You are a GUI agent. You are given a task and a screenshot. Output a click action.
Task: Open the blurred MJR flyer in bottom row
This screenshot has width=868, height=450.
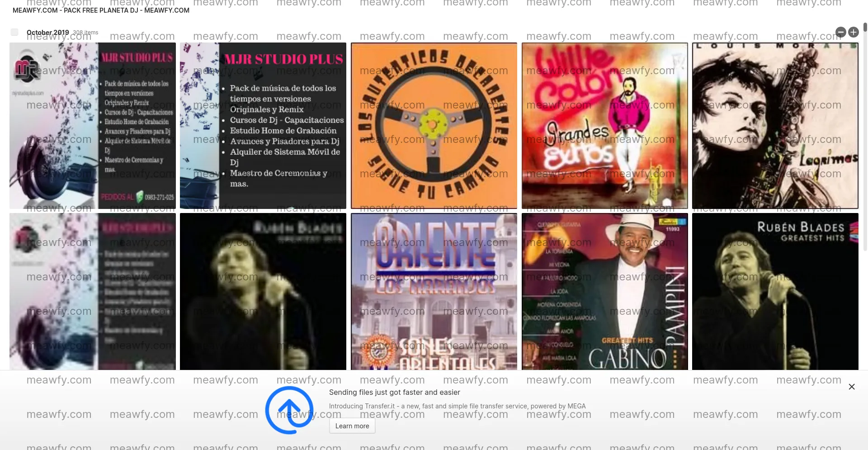pyautogui.click(x=92, y=292)
